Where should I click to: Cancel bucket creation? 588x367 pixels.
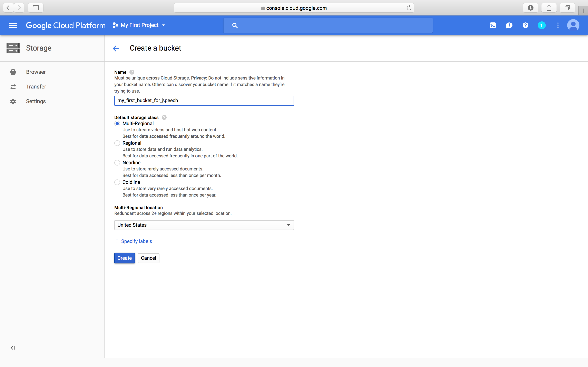point(148,258)
